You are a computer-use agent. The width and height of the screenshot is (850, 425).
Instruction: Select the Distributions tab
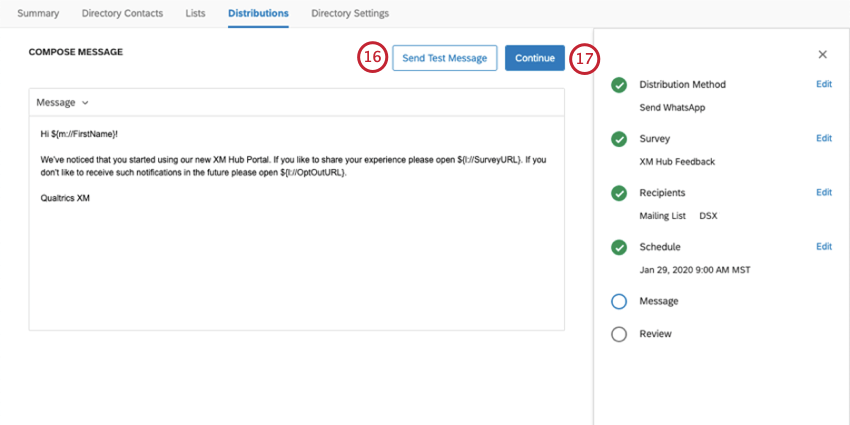tap(258, 14)
